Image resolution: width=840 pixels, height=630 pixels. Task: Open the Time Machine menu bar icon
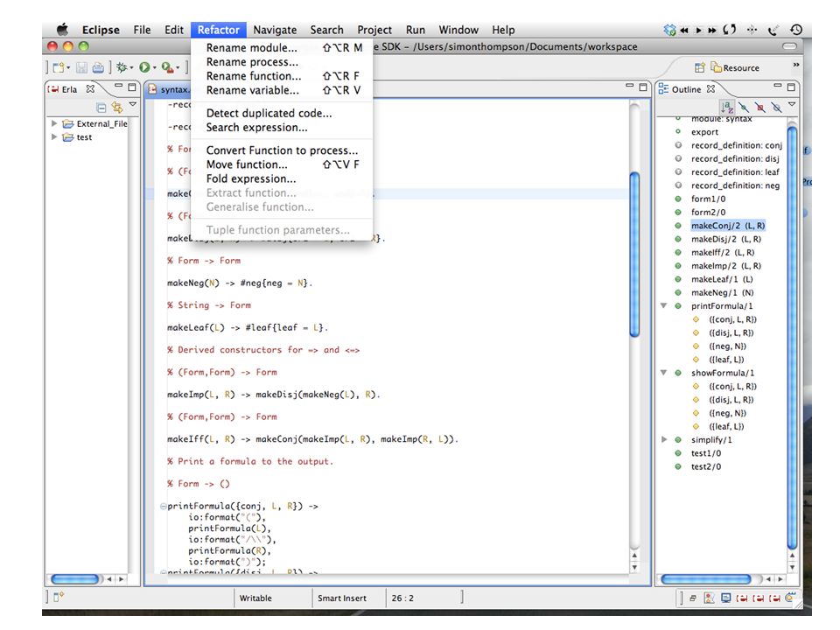coord(796,30)
